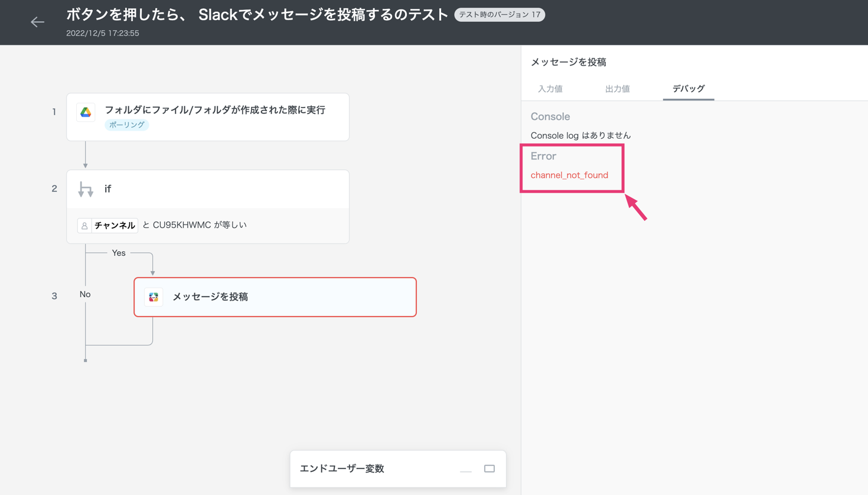Click the Google Drive icon in step 1
Screen dimensions: 868x495
(x=86, y=112)
